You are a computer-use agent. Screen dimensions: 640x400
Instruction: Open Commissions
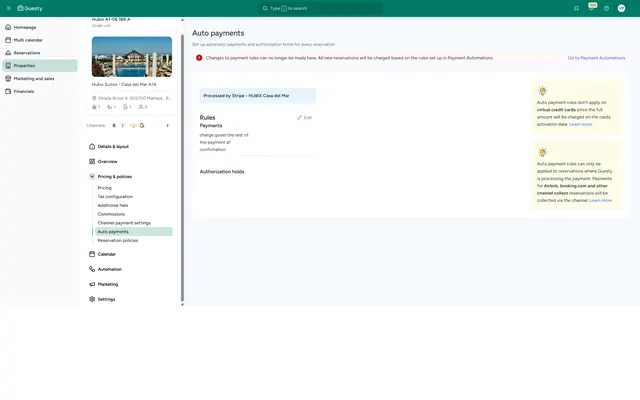[x=111, y=214]
